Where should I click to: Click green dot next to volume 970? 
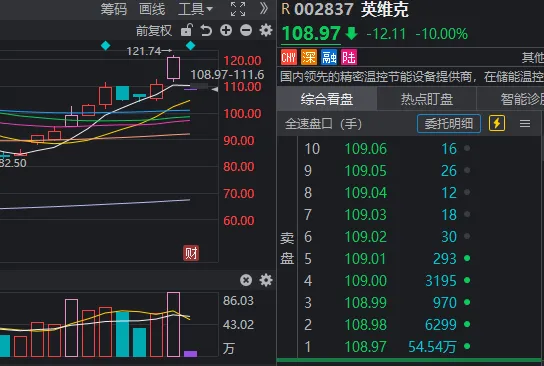(x=467, y=302)
